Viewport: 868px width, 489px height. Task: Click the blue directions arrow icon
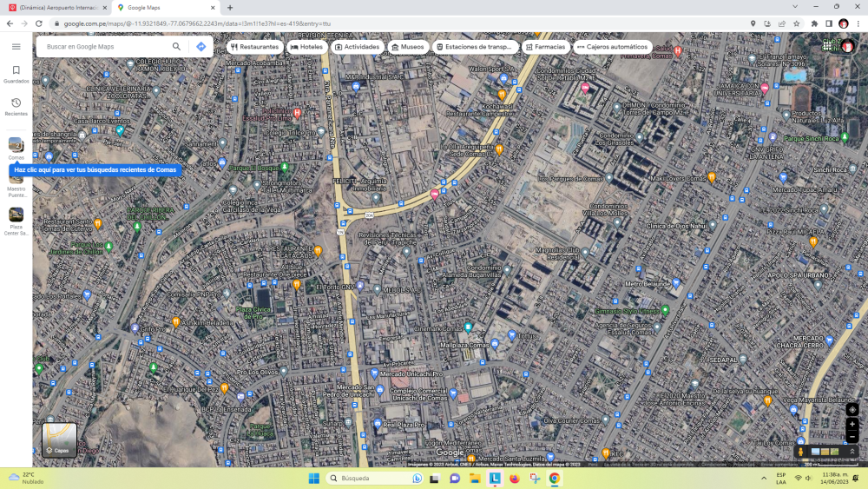201,47
